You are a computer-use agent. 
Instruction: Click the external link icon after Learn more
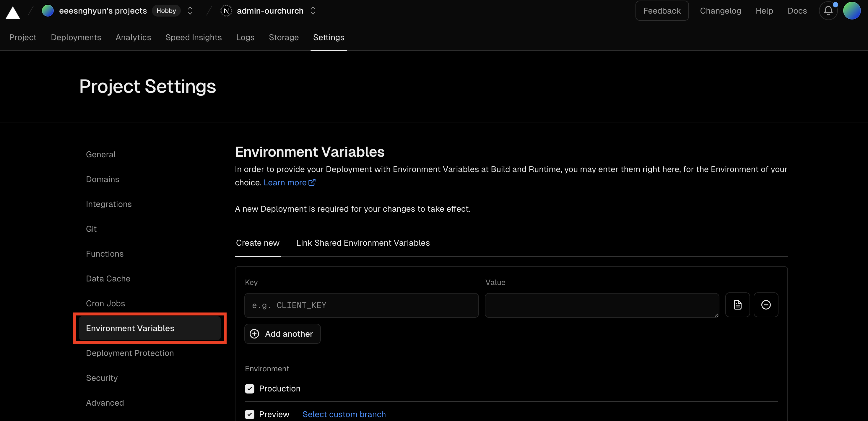(312, 182)
